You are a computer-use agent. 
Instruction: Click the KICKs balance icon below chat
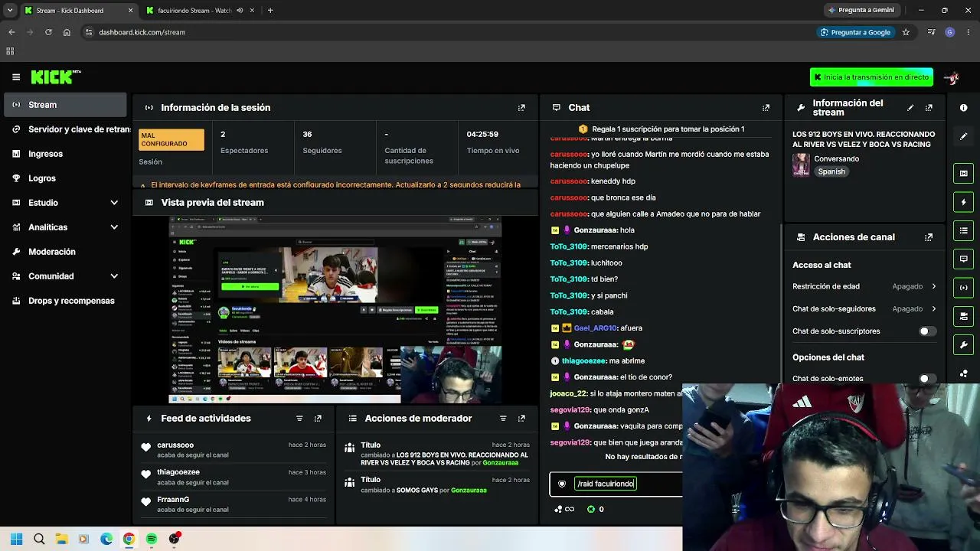pos(591,509)
